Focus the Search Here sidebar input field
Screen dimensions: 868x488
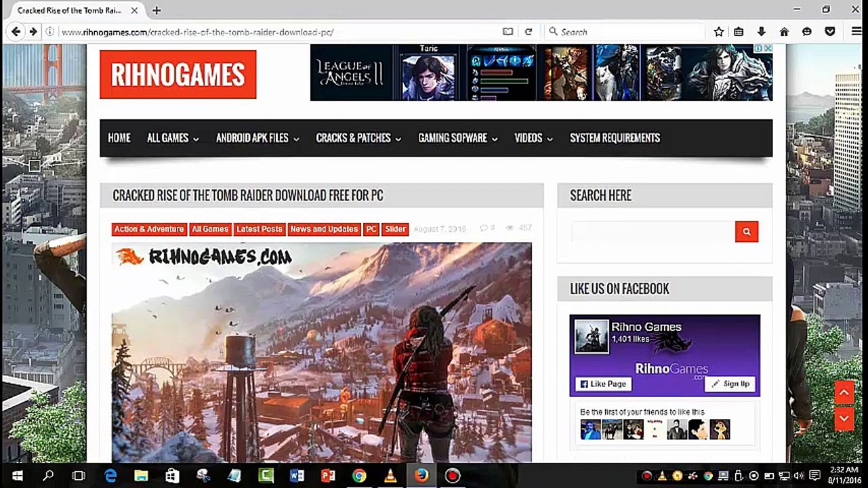pyautogui.click(x=653, y=231)
